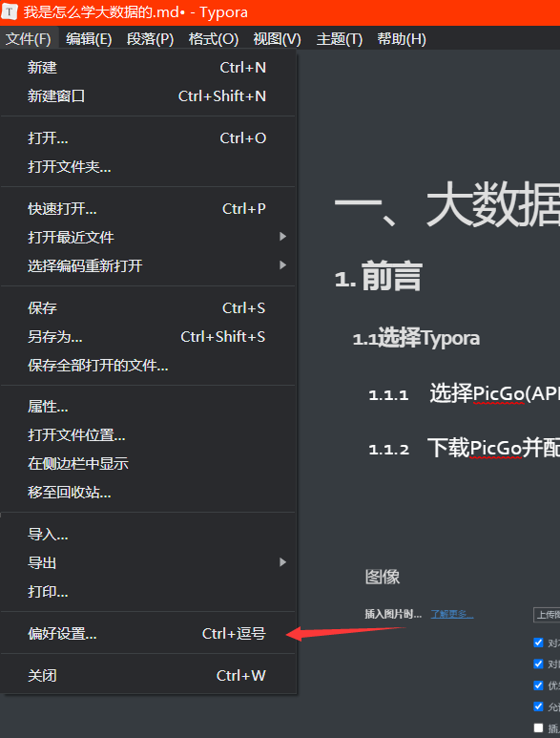Click heading 1.1.2 下载PicGo
The image size is (560, 738).
[x=464, y=448]
